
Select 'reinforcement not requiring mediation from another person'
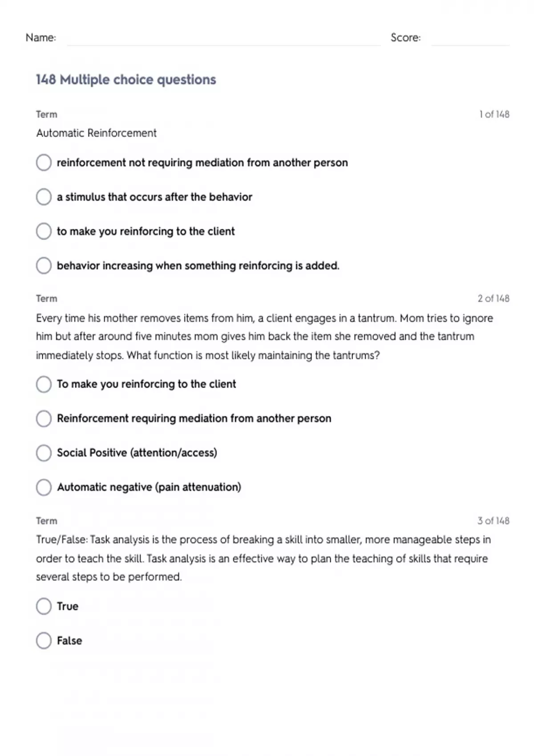(x=44, y=163)
